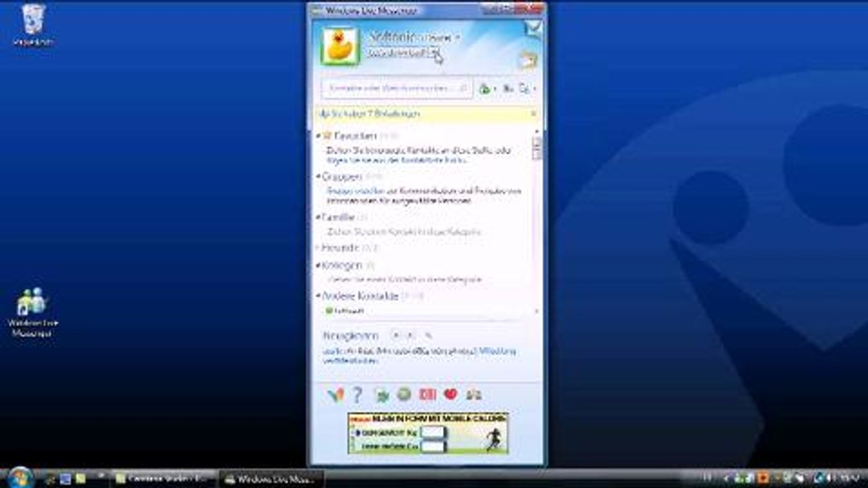Screen dimensions: 868x488
Task: Collapse the Kollegen group
Action: click(318, 265)
